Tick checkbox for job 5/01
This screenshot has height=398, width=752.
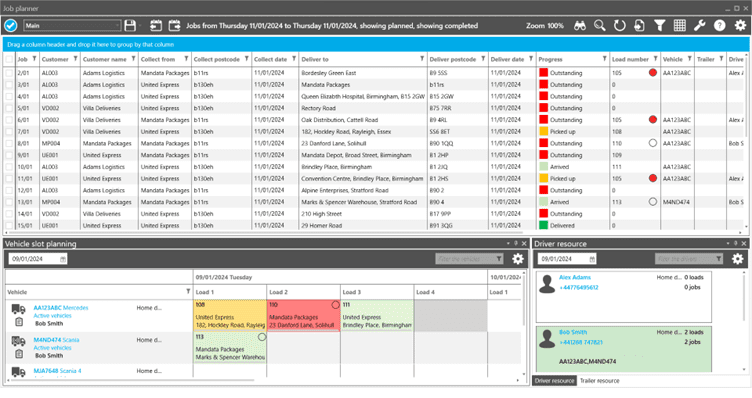9,108
